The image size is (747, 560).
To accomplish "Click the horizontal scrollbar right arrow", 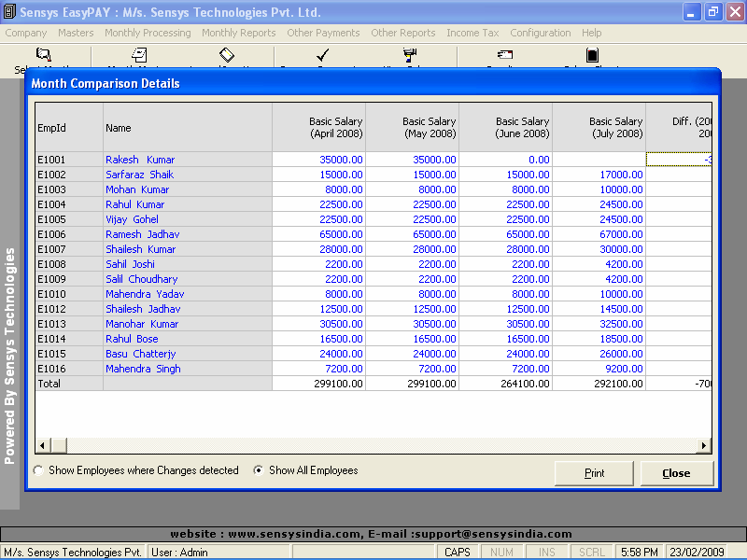I will tap(704, 446).
